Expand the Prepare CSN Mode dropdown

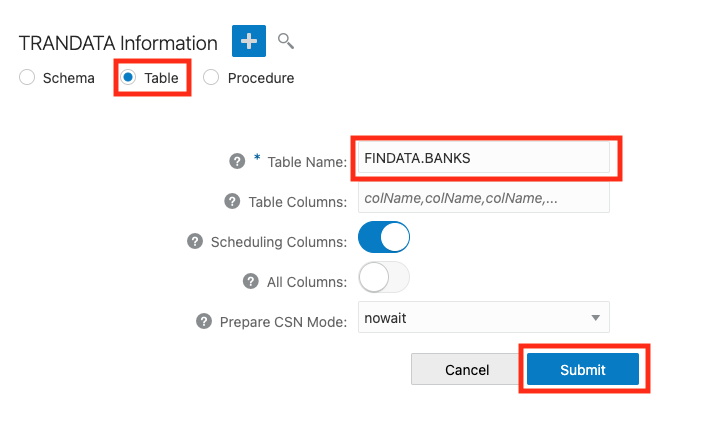point(484,318)
